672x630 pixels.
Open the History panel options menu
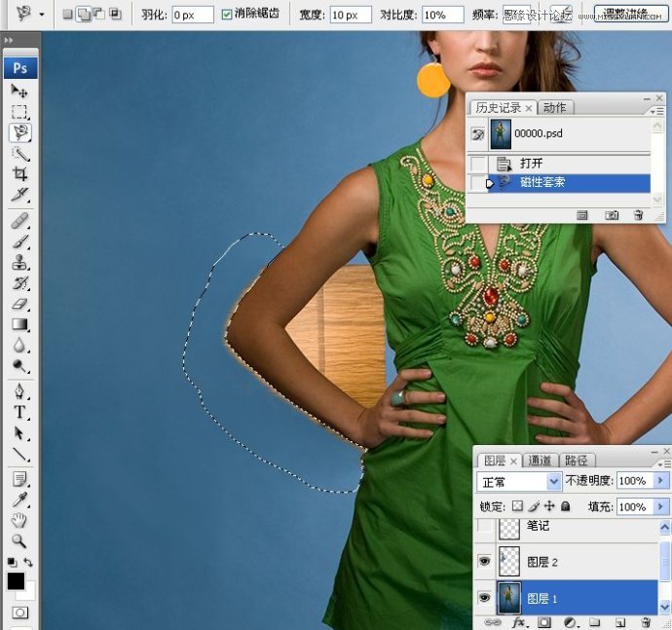click(x=656, y=111)
